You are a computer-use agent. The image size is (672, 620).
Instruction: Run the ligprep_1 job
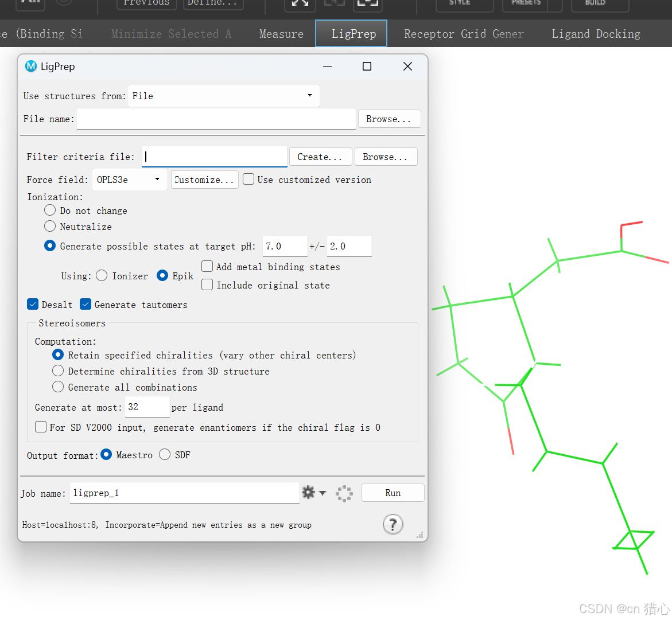tap(393, 493)
